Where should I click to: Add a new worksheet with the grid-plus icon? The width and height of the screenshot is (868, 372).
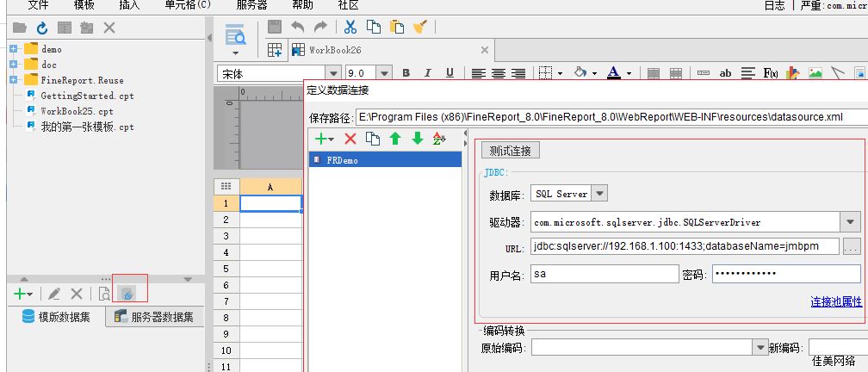coord(276,50)
